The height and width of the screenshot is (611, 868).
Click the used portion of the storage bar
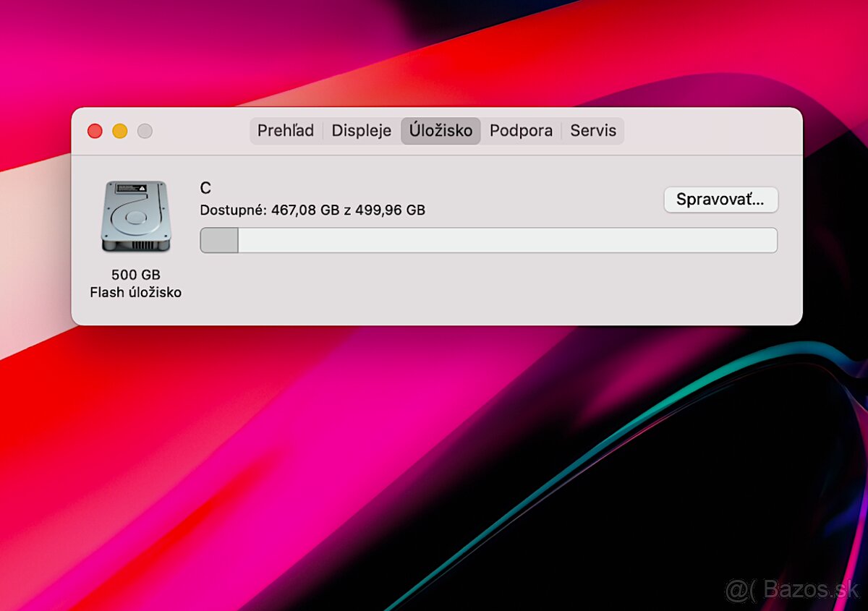pos(217,239)
